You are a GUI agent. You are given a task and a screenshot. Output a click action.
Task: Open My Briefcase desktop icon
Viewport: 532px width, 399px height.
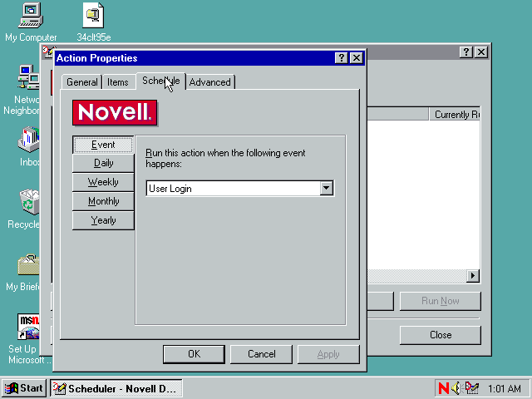point(29,264)
